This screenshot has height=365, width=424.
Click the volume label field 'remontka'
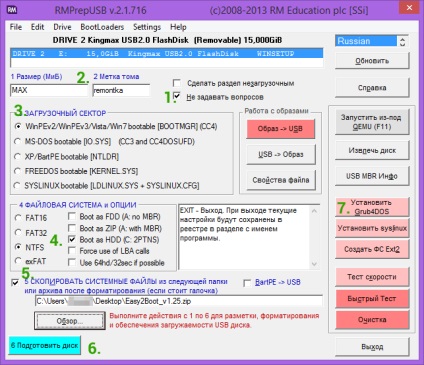pos(121,90)
